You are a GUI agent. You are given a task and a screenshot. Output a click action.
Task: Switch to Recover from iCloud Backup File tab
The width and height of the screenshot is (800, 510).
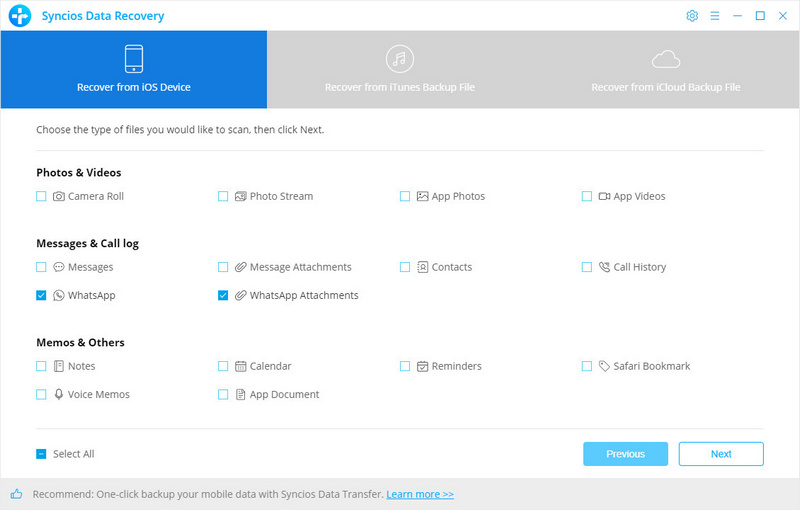666,69
